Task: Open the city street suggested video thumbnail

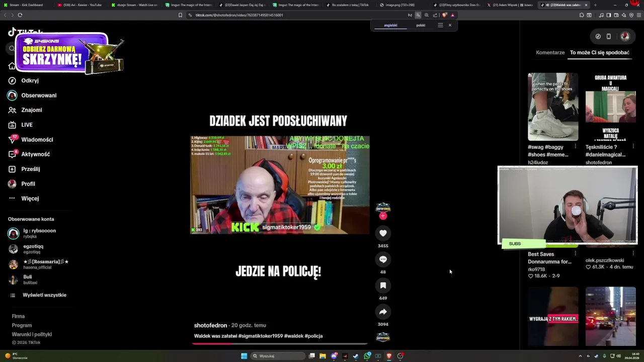Action: 610,317
